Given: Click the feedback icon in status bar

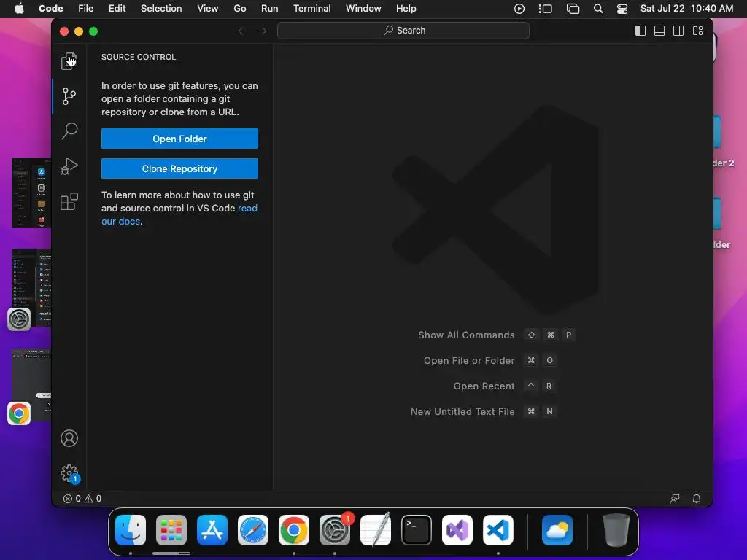Looking at the screenshot, I should (675, 499).
